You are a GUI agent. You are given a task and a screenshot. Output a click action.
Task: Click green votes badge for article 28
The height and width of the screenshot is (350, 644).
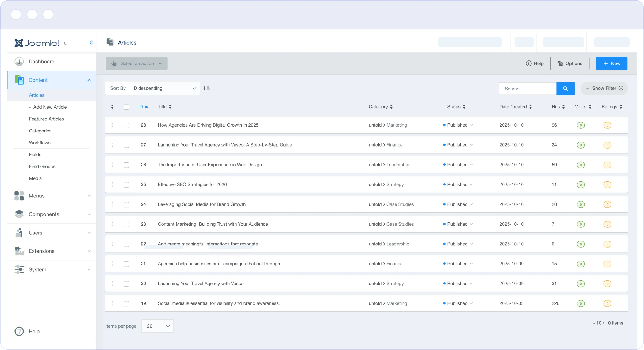(x=581, y=125)
